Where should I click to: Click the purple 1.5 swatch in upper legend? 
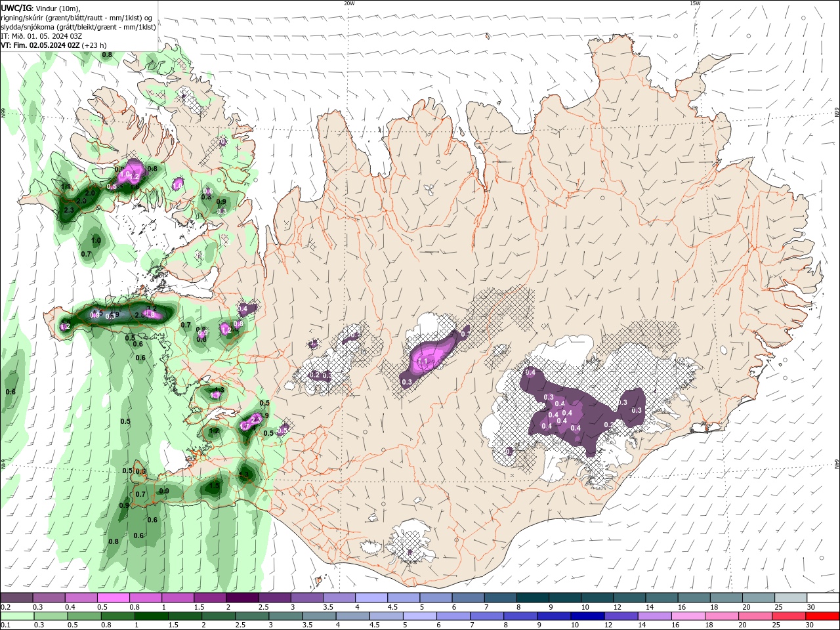coord(210,598)
